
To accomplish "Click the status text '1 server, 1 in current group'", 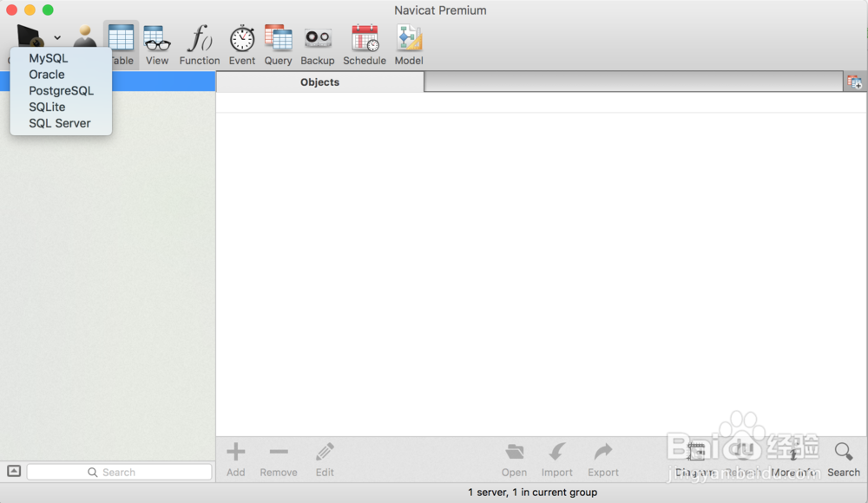I will click(533, 492).
